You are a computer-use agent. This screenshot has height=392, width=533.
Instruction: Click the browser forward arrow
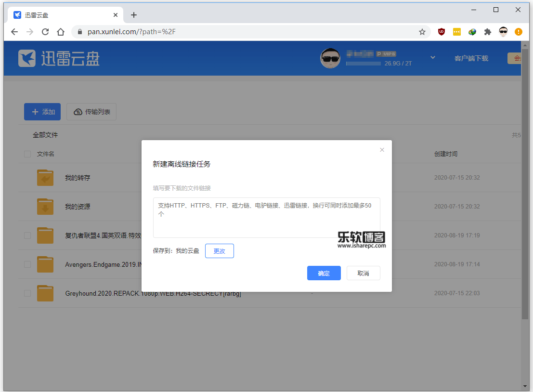[x=30, y=32]
